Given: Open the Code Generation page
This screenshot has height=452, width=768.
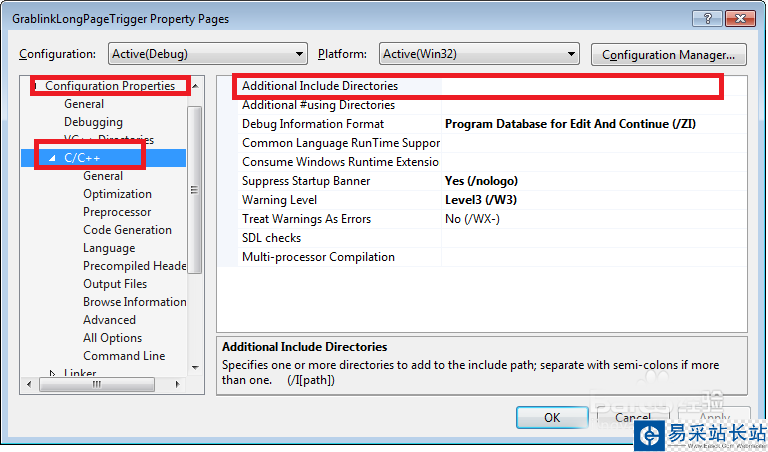Looking at the screenshot, I should pyautogui.click(x=127, y=230).
